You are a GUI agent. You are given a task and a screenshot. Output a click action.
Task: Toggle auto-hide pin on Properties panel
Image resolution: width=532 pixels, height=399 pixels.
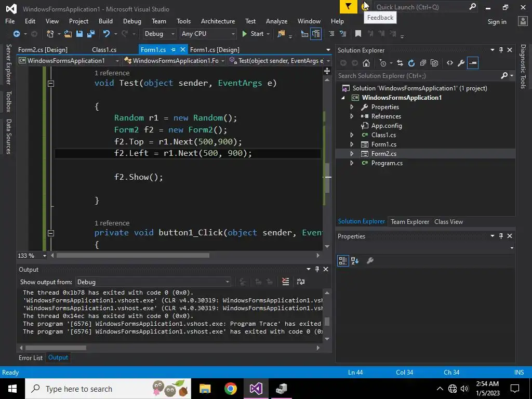pos(501,236)
